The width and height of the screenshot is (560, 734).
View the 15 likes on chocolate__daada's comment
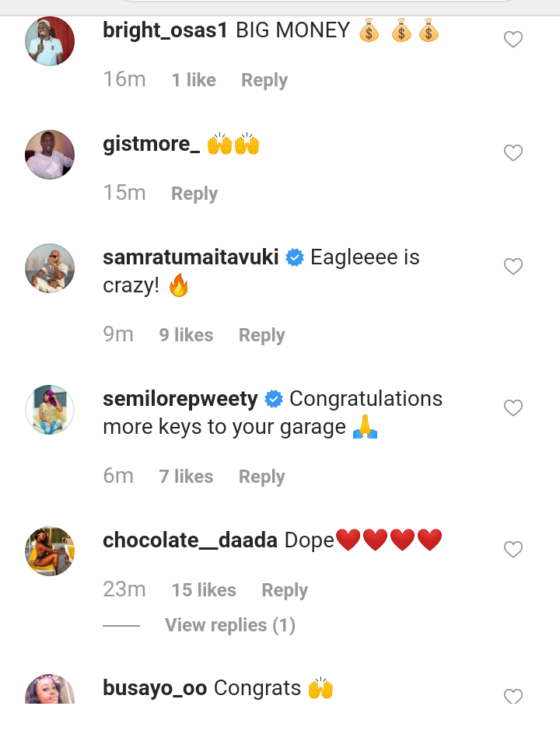click(204, 590)
